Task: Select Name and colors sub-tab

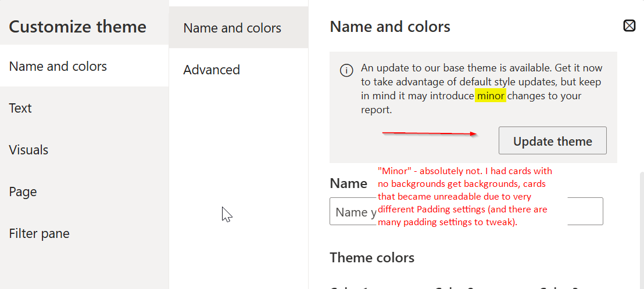Action: click(238, 27)
